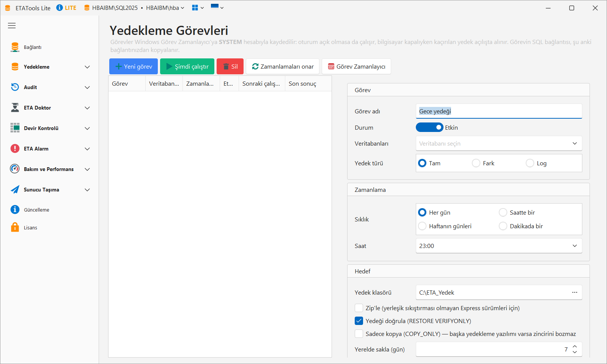Open Bakım ve Performans menu item
This screenshot has width=607, height=364.
(x=49, y=169)
